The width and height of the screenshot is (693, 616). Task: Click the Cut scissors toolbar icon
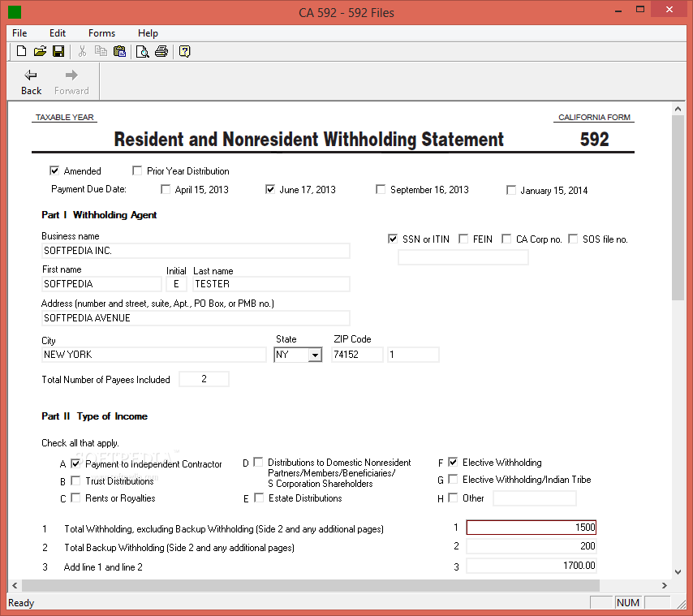tap(82, 51)
